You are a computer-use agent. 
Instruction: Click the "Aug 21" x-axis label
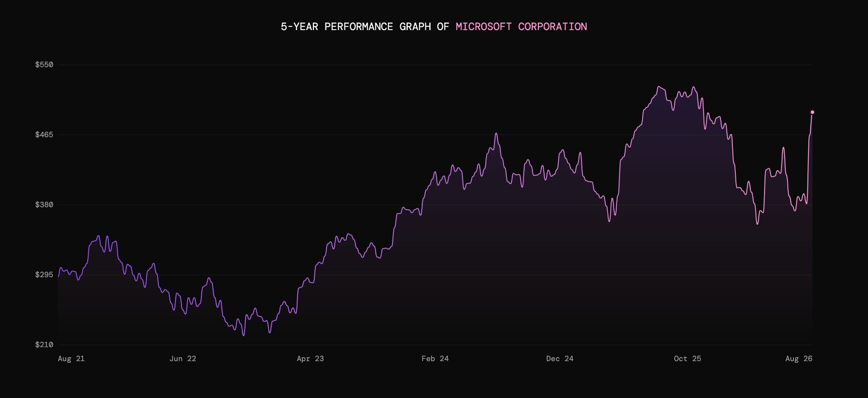pos(71,359)
